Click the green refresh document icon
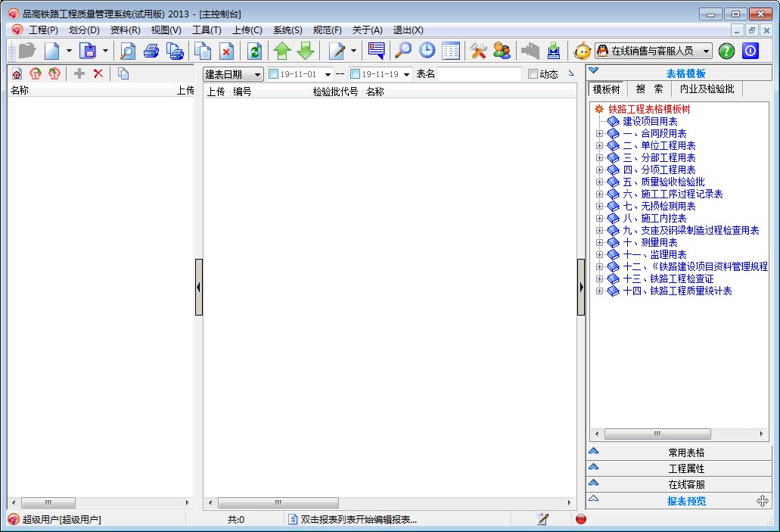The height and width of the screenshot is (532, 780). [255, 51]
